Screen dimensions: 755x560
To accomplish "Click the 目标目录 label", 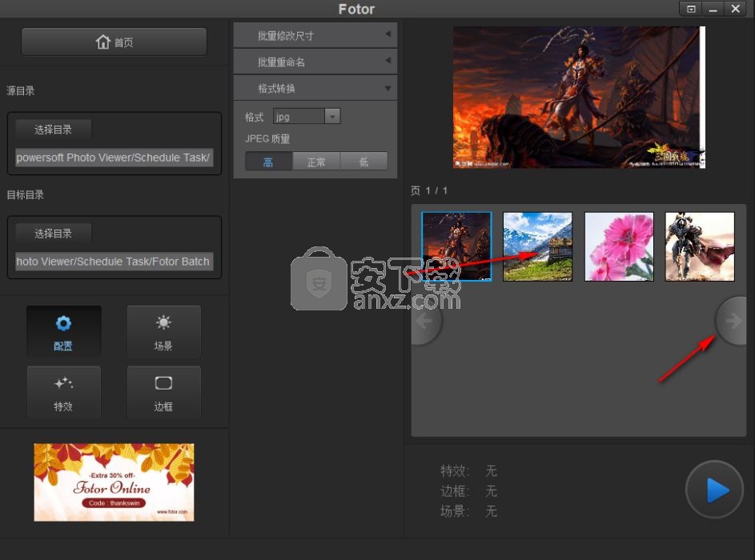I will tap(25, 195).
